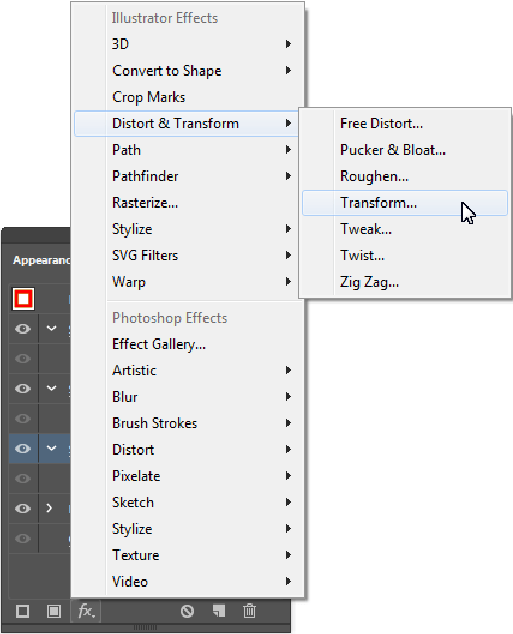513x634 pixels.
Task: Open the Path effects submenu
Action: pyautogui.click(x=187, y=150)
